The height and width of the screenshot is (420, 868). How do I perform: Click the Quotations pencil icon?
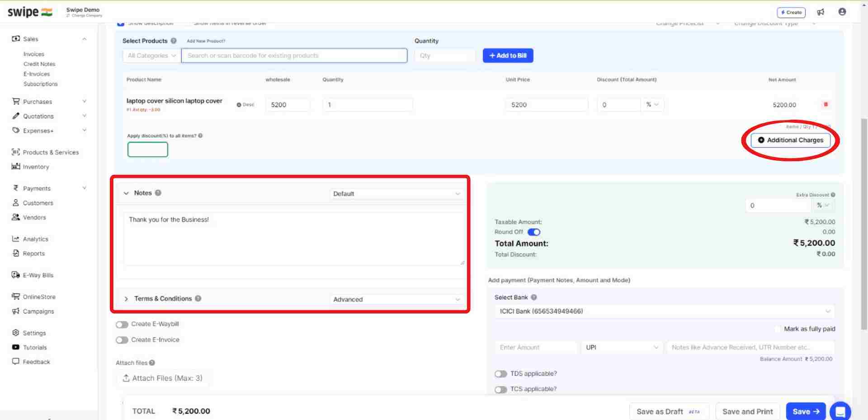click(x=16, y=116)
